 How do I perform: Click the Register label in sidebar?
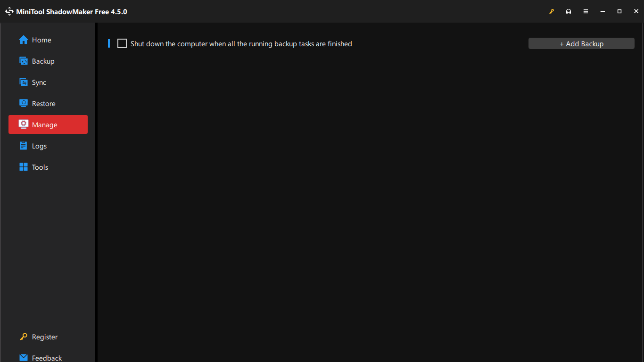[45, 337]
